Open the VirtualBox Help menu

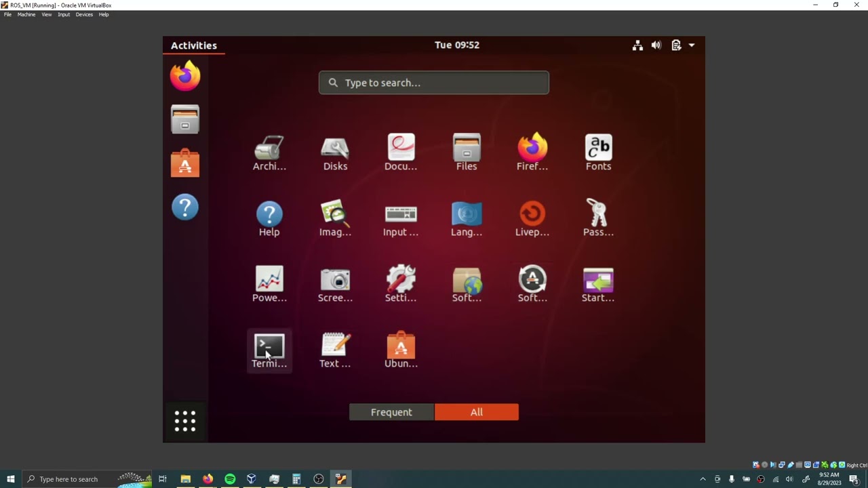104,14
